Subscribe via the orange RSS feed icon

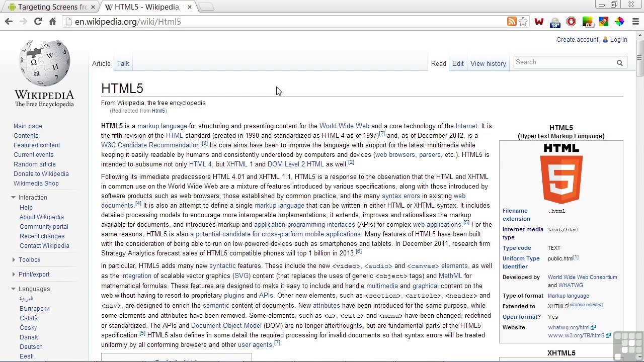[x=512, y=22]
